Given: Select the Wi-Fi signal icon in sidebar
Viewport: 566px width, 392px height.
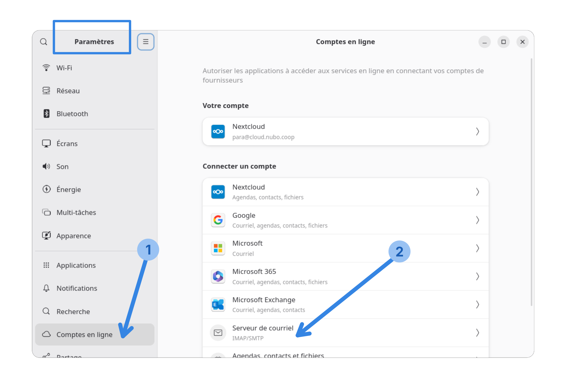Looking at the screenshot, I should pos(46,68).
